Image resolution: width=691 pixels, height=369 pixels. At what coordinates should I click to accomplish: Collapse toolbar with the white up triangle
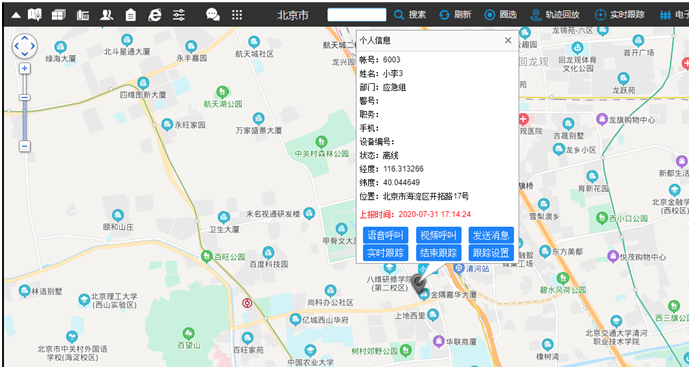click(x=16, y=15)
